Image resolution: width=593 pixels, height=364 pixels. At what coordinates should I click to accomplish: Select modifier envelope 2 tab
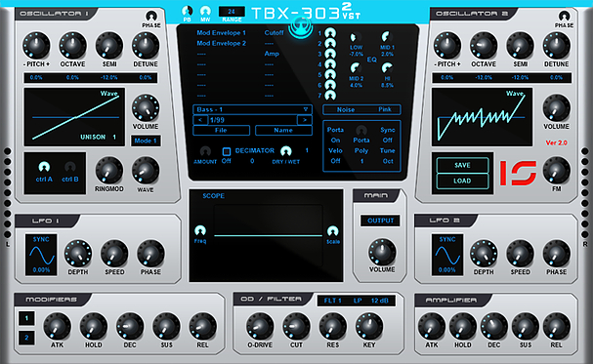pyautogui.click(x=26, y=338)
